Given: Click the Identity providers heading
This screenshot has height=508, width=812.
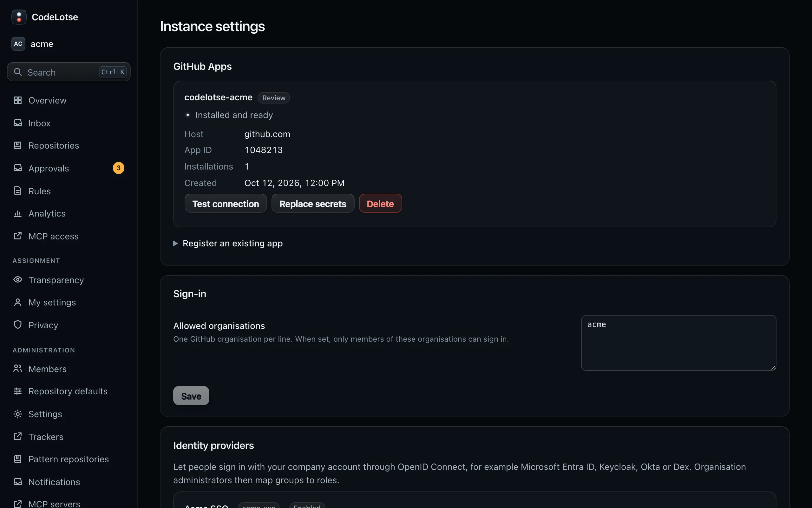Looking at the screenshot, I should click(213, 445).
